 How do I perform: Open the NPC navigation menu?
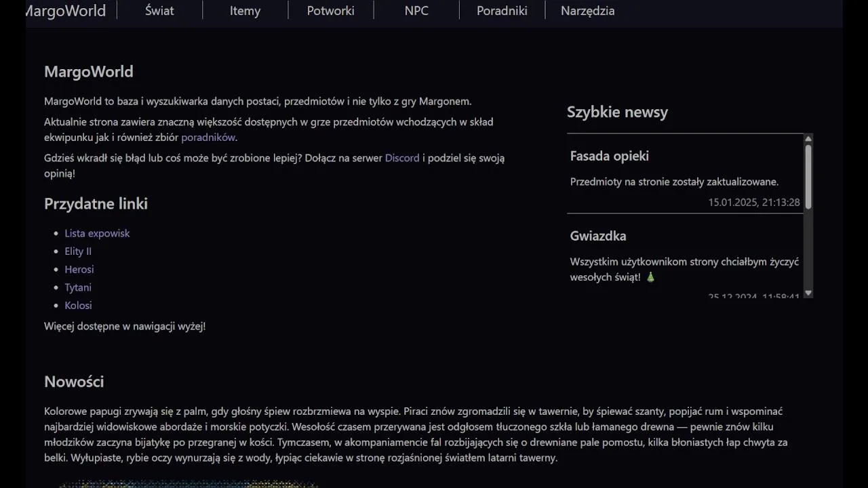pos(416,11)
